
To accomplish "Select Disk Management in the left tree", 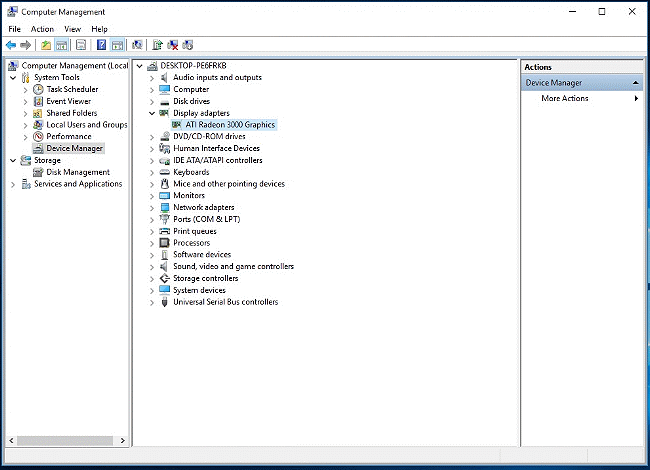I will pos(77,172).
